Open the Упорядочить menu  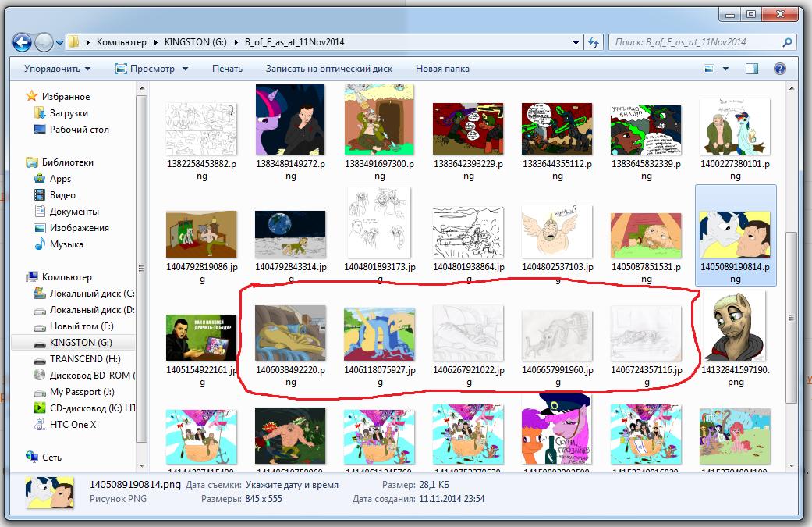58,69
